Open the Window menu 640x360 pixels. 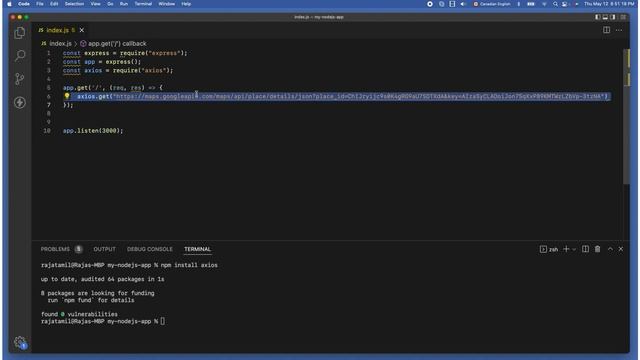click(x=167, y=4)
